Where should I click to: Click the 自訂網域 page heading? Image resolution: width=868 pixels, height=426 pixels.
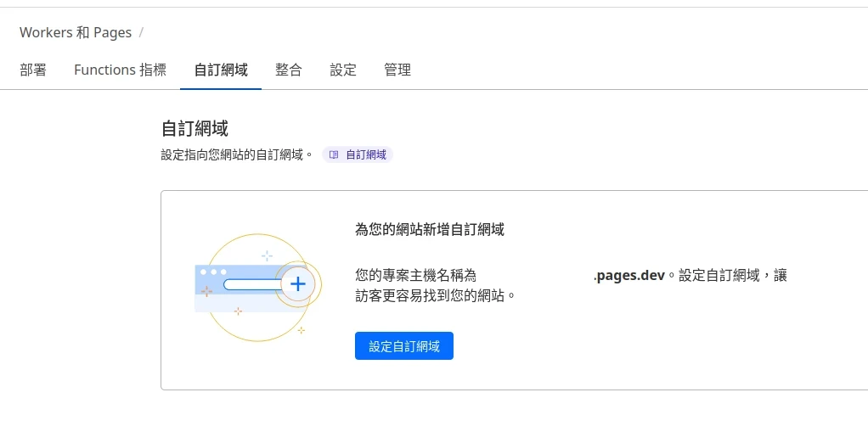194,129
